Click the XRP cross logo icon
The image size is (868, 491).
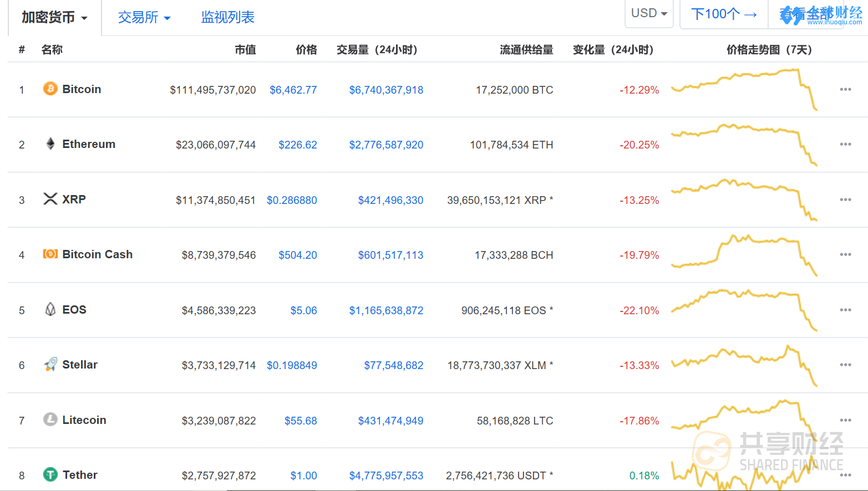pos(50,199)
